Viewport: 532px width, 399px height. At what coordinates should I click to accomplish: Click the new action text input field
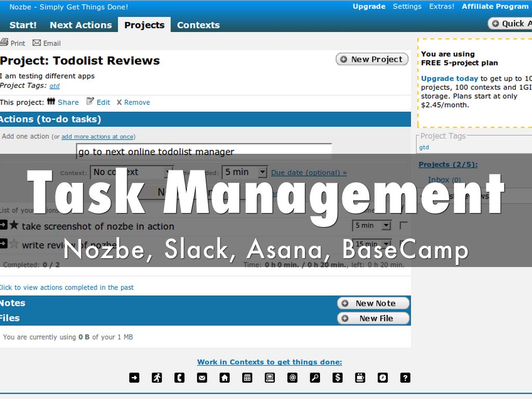click(204, 152)
